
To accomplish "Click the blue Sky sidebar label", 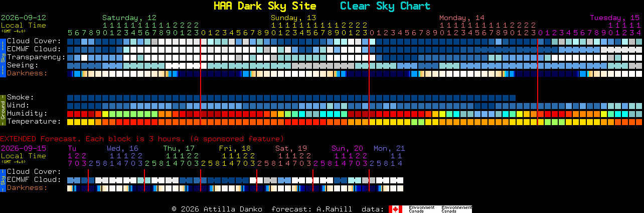I will click(3, 57).
